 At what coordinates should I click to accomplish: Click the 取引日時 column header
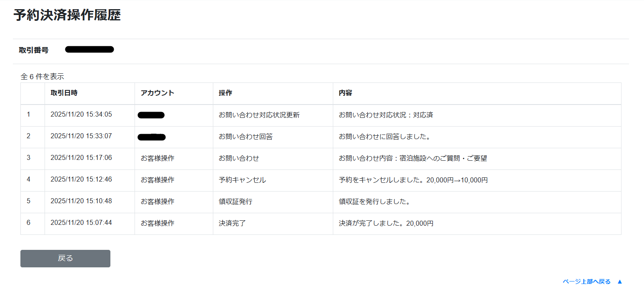pos(64,93)
